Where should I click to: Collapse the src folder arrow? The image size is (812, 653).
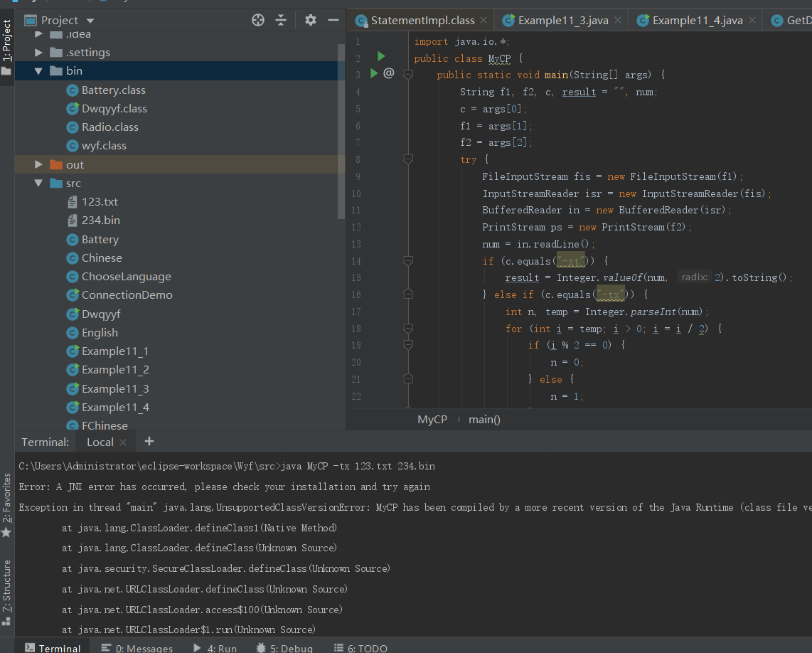point(38,183)
